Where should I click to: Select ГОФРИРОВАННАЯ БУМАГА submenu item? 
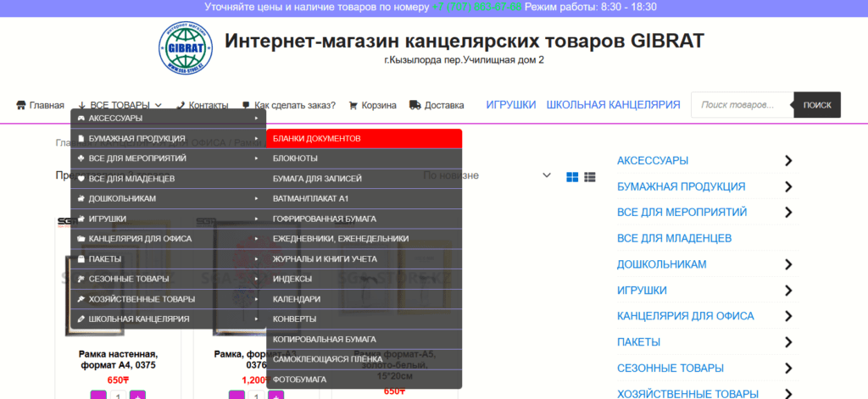click(364, 219)
